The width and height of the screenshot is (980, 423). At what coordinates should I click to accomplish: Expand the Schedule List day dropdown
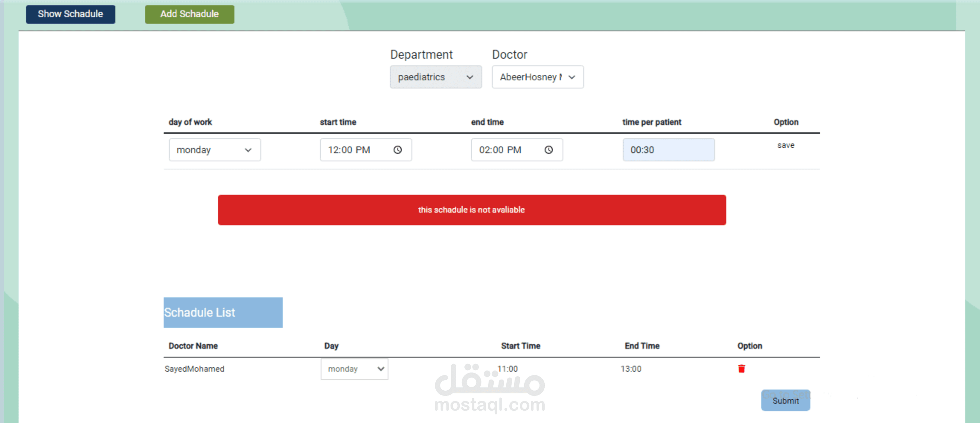click(x=354, y=369)
